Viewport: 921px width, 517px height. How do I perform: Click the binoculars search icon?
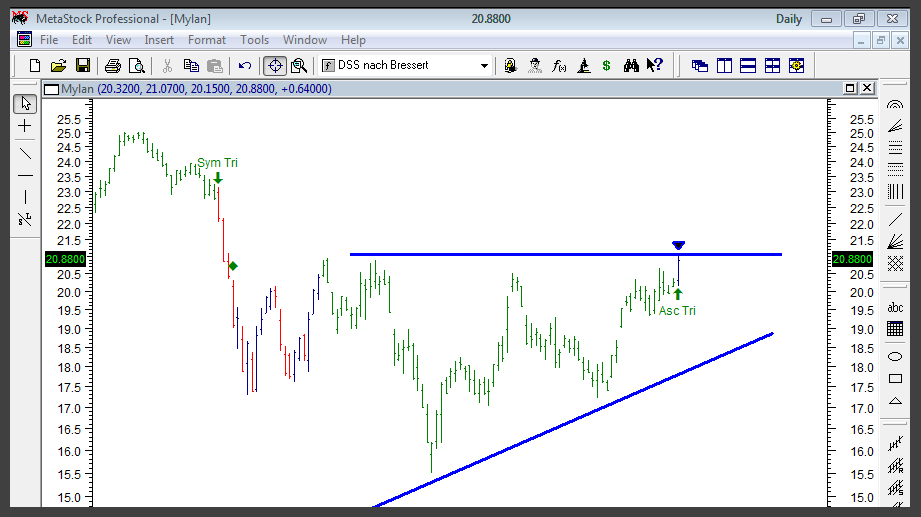click(x=631, y=66)
